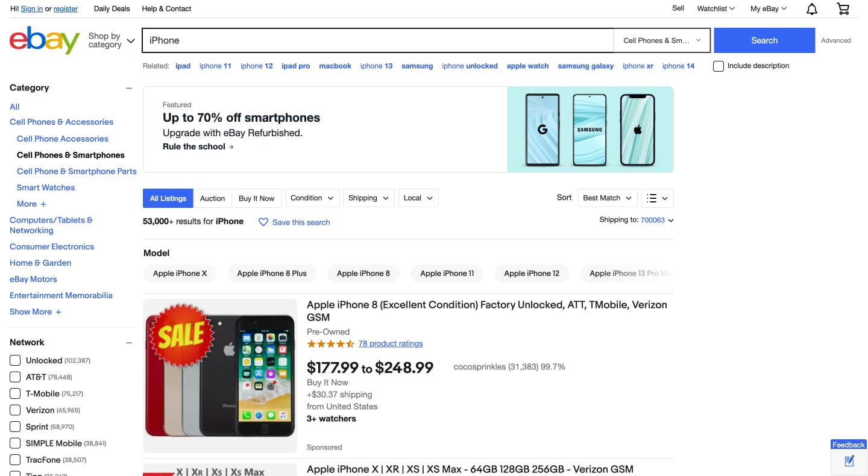This screenshot has height=476, width=868.
Task: Select the Buy It Now tab
Action: (256, 198)
